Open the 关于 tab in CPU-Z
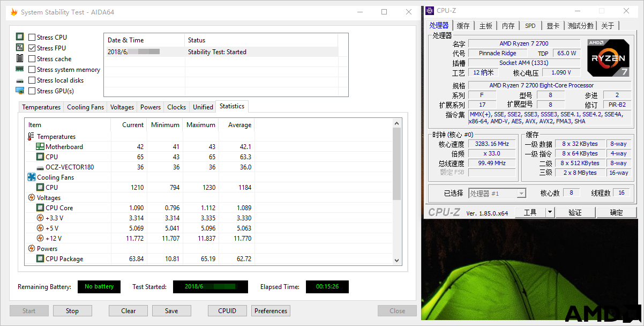Viewport: 644px width, 326px height. [x=608, y=26]
